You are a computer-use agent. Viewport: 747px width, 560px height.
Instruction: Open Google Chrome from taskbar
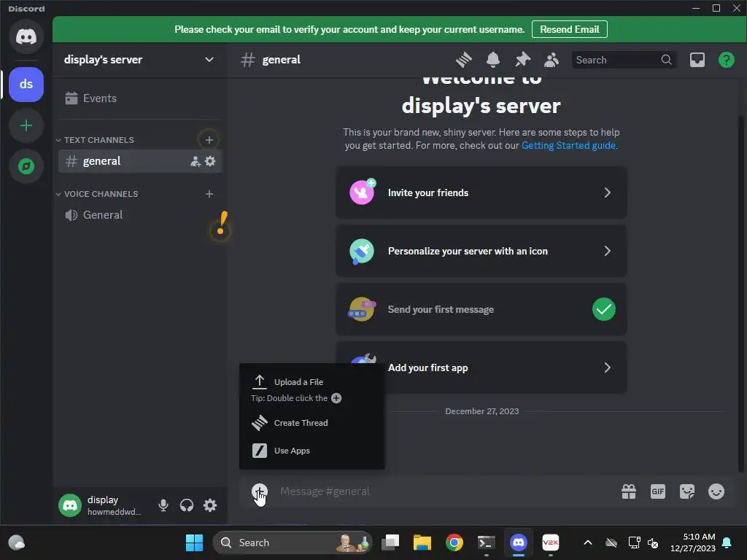click(454, 542)
